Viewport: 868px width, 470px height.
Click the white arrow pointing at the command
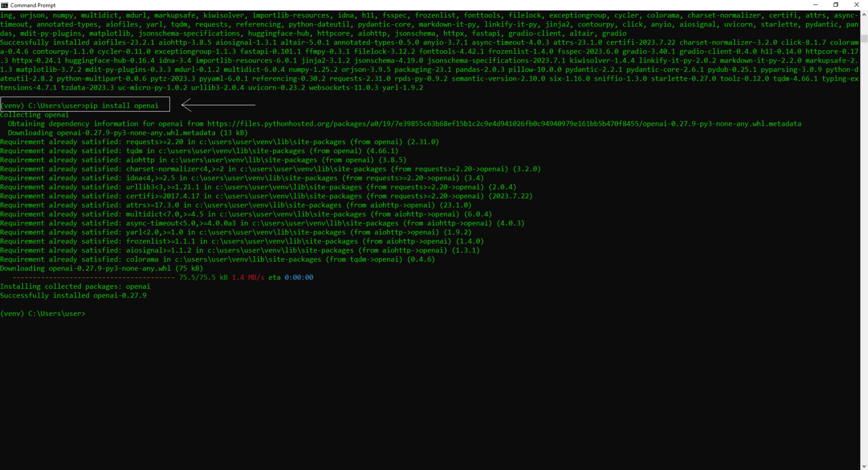point(218,105)
